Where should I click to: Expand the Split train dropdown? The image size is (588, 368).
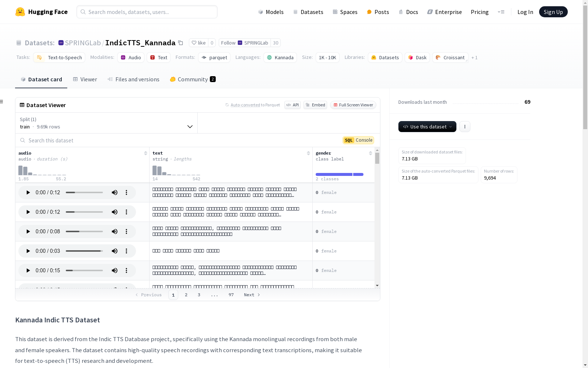(x=107, y=123)
